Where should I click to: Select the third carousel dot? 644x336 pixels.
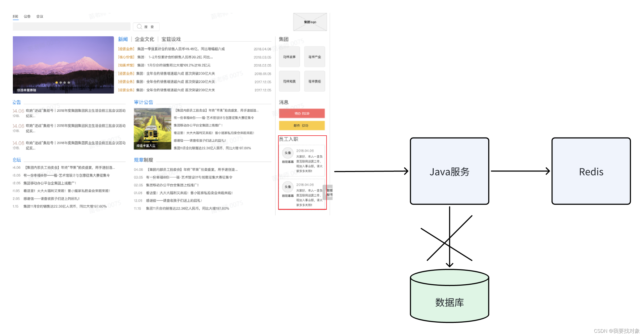click(65, 83)
